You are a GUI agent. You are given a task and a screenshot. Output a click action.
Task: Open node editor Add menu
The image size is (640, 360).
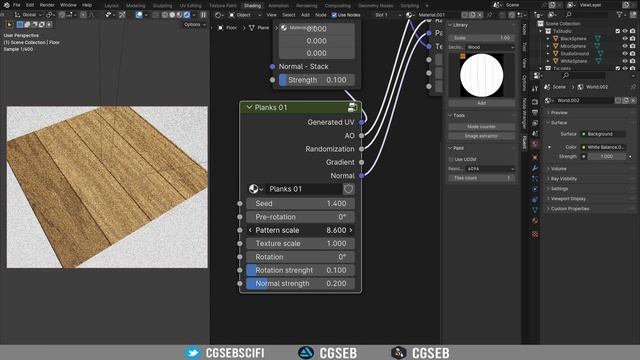(x=305, y=15)
